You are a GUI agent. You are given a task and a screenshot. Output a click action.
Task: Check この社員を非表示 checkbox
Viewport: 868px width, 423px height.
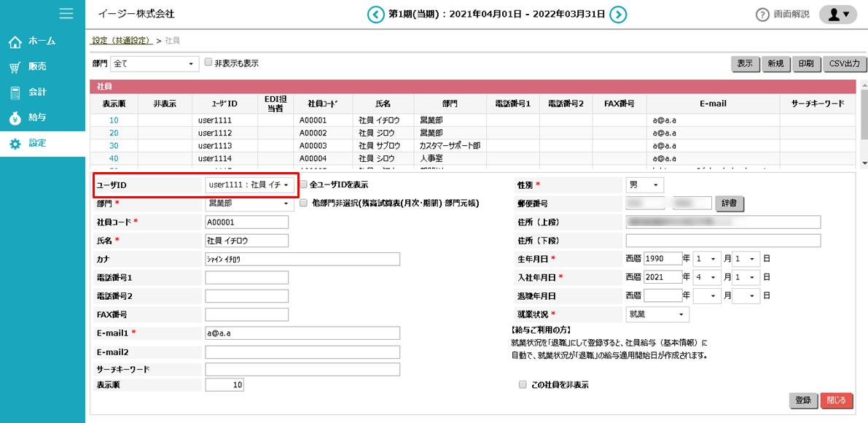[522, 384]
